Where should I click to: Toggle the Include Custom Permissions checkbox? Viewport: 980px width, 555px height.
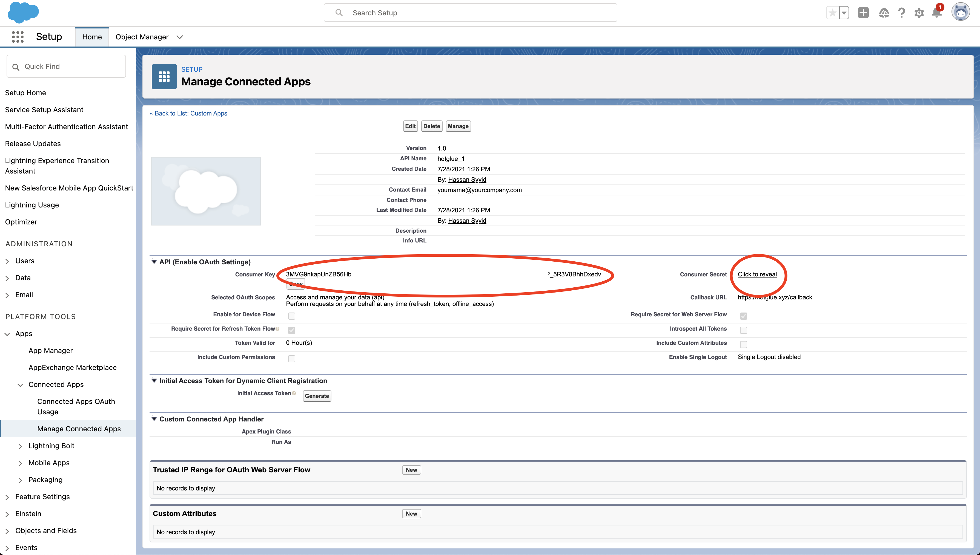[291, 359]
